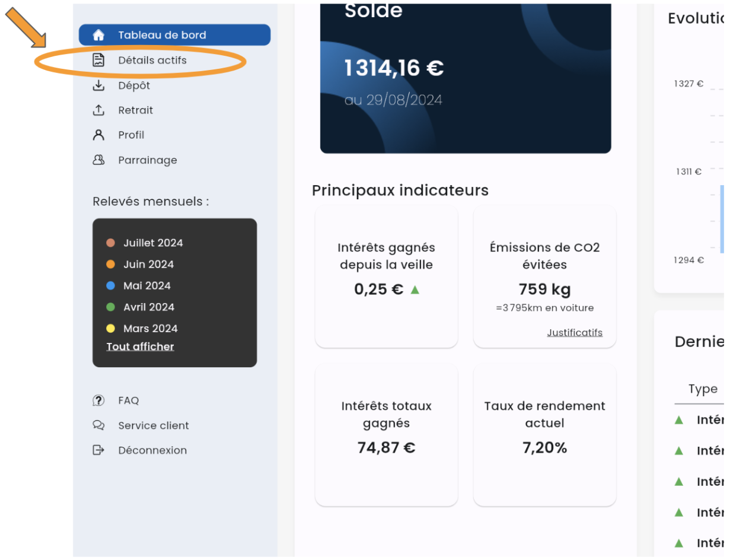Click the Solde balance card
733x560 pixels.
point(466,78)
